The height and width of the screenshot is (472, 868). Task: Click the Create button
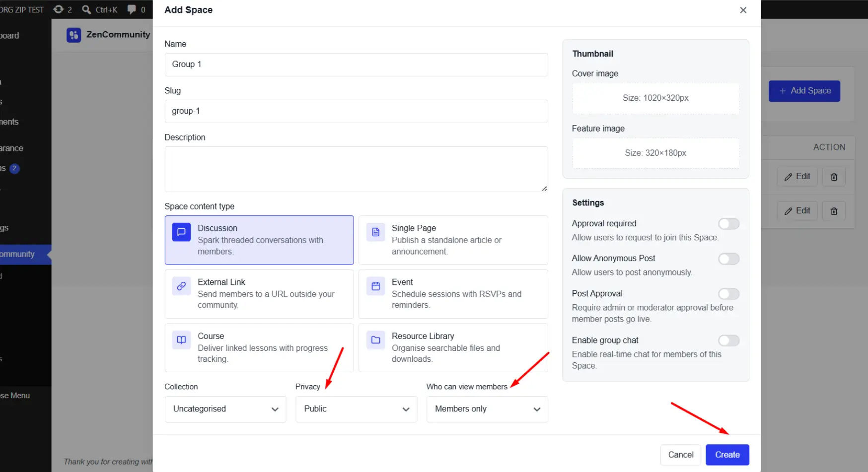(x=727, y=455)
